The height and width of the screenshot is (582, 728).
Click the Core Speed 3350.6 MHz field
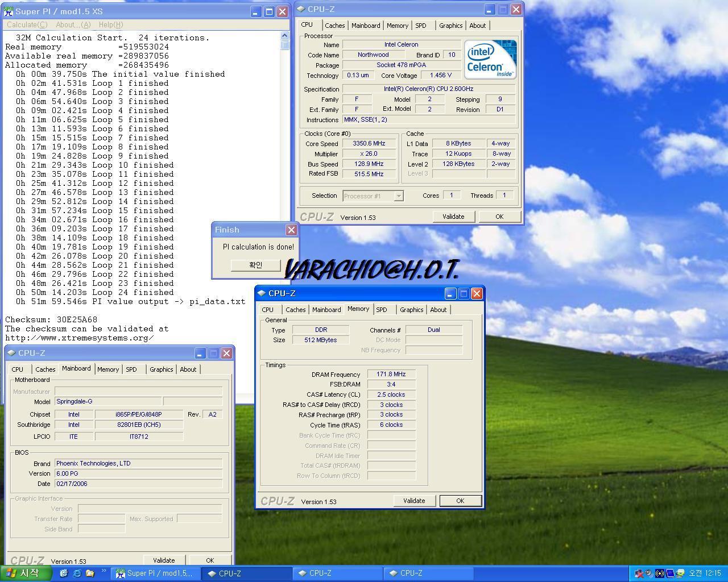[x=369, y=144]
